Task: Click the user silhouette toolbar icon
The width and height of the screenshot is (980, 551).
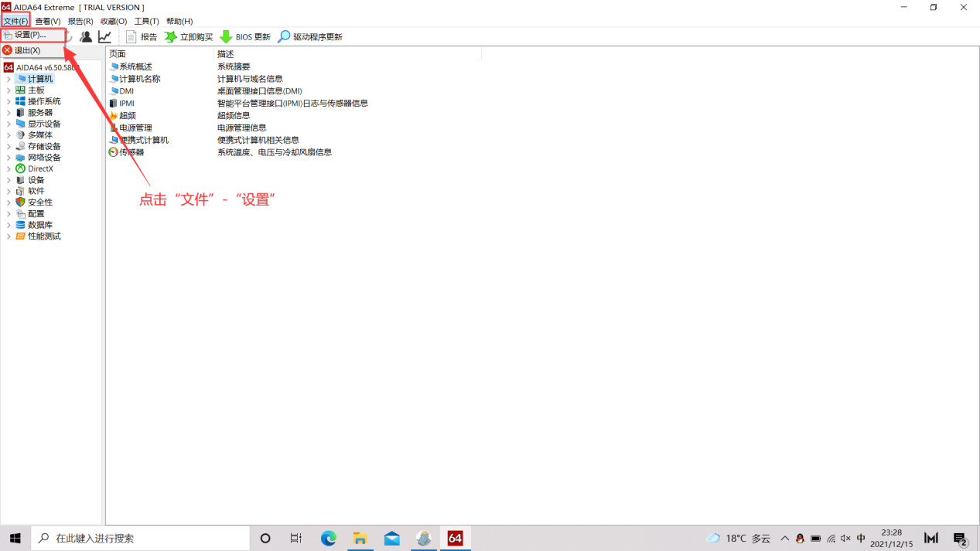Action: pyautogui.click(x=85, y=36)
